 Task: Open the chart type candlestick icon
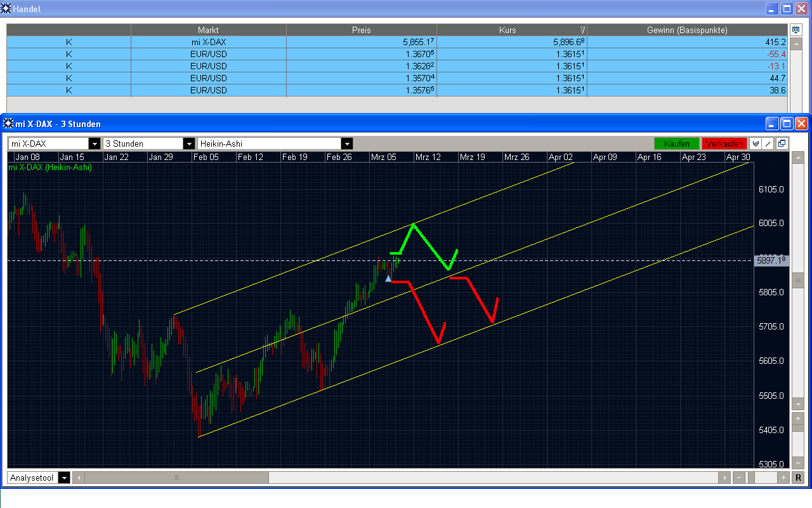click(x=755, y=144)
